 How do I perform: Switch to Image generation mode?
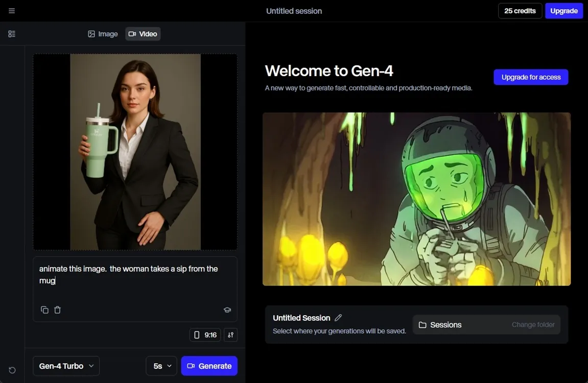[102, 33]
